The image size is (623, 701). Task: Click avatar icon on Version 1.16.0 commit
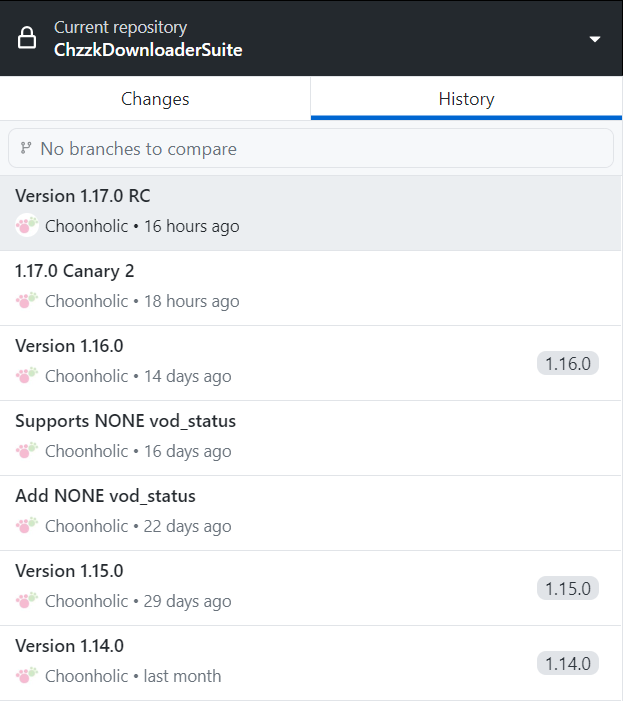click(x=27, y=376)
